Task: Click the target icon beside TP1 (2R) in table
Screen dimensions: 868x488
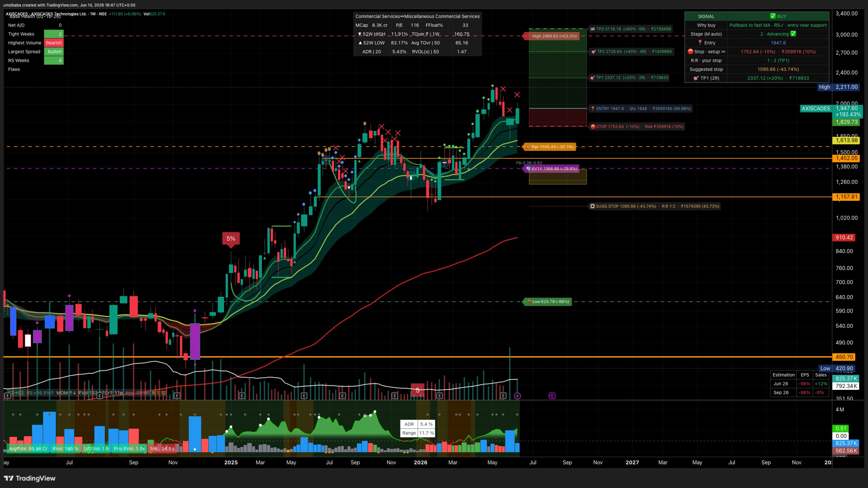Action: coord(696,78)
